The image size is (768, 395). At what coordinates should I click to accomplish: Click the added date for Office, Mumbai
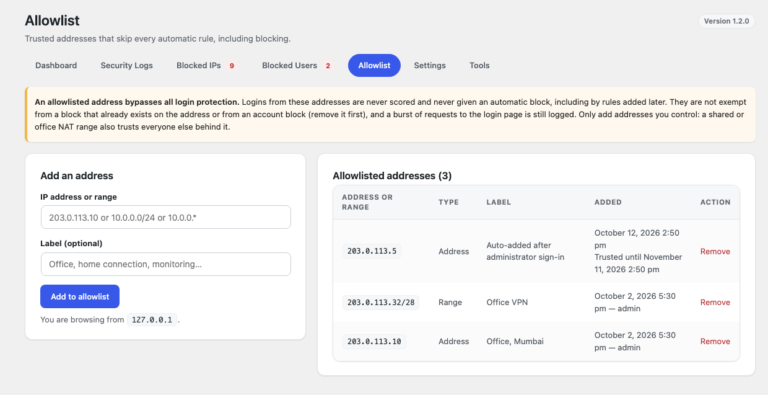click(x=635, y=342)
